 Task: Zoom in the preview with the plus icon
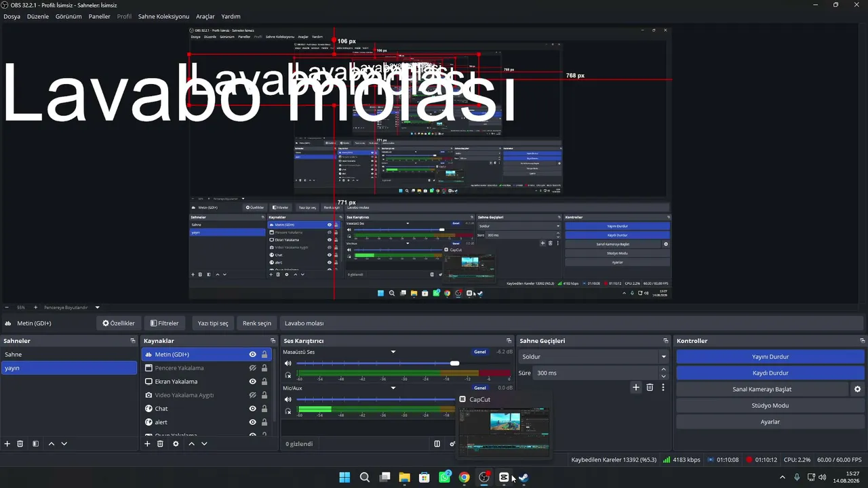tap(35, 307)
